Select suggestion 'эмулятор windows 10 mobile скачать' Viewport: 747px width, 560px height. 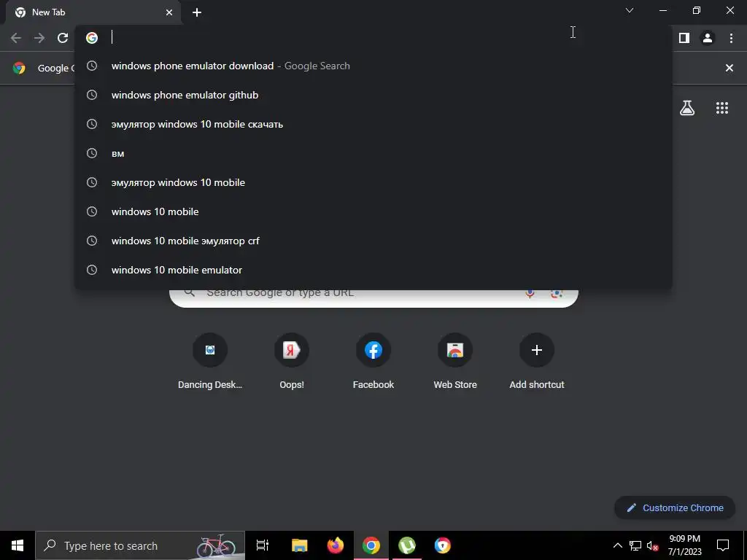tap(373, 124)
